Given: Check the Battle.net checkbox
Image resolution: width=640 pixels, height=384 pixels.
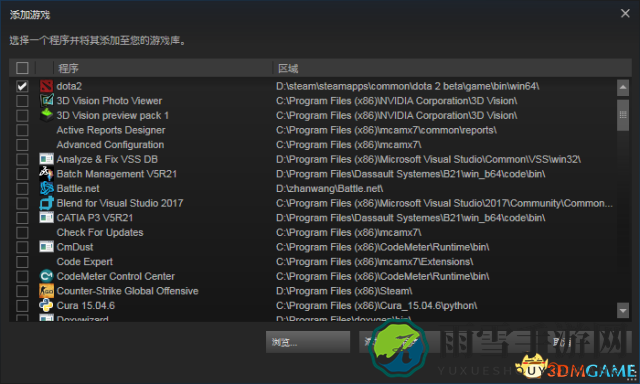Looking at the screenshot, I should tap(22, 189).
